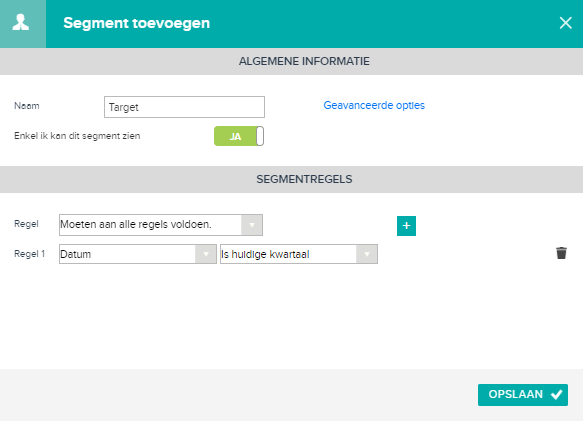This screenshot has height=421, width=583.
Task: Click the white knob of JA switch
Action: pos(260,136)
